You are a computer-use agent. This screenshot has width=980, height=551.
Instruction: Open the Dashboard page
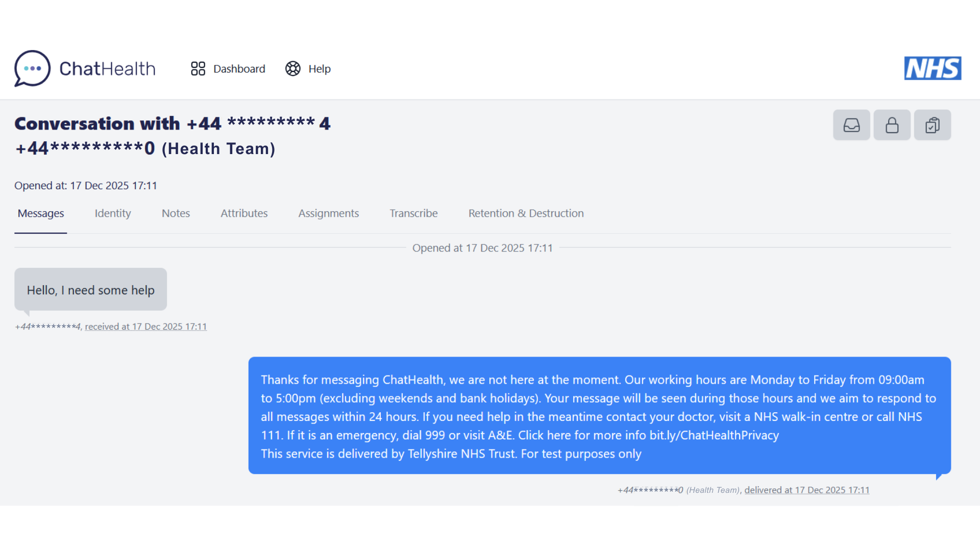228,69
